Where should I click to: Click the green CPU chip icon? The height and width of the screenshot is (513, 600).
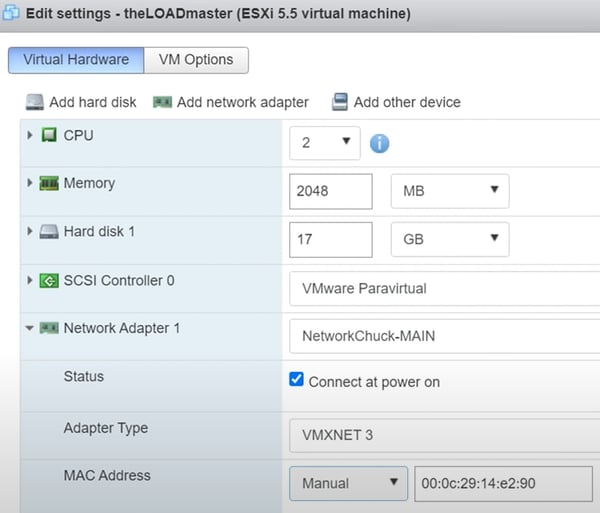tap(49, 135)
